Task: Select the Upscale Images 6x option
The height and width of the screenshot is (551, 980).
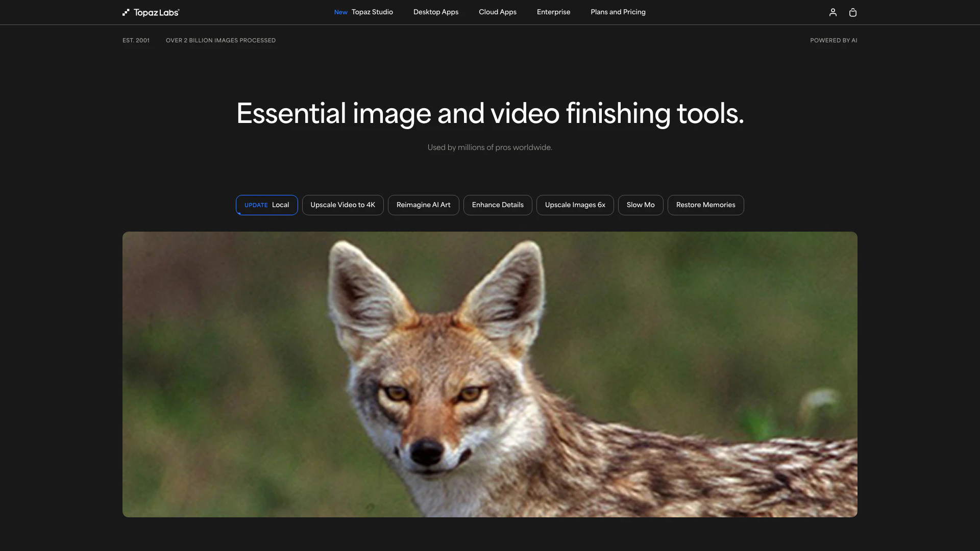Action: 575,205
